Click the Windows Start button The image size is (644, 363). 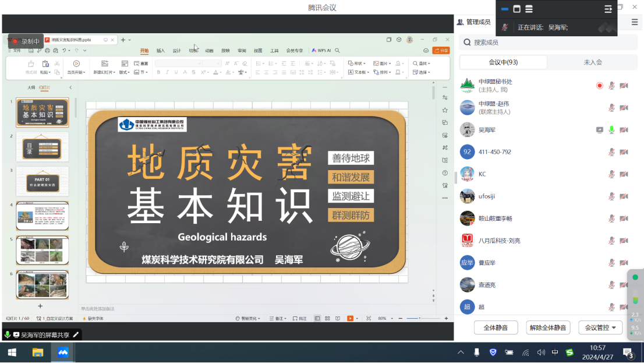click(x=12, y=353)
